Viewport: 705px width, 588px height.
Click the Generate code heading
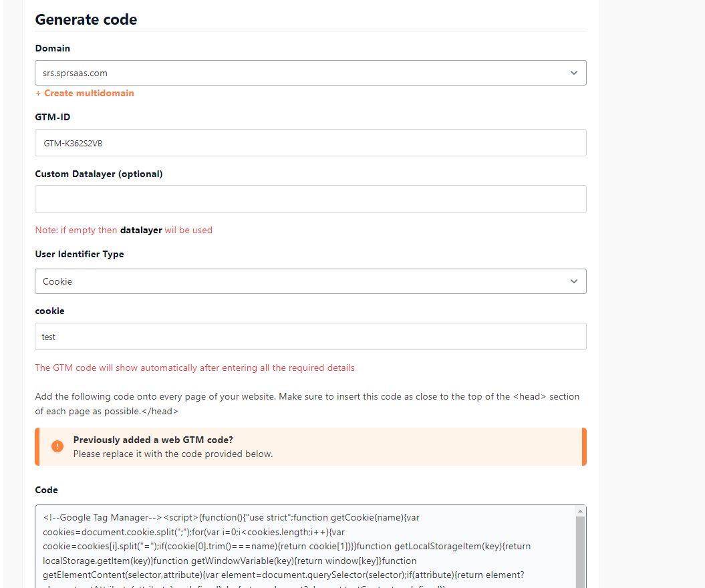[x=86, y=19]
